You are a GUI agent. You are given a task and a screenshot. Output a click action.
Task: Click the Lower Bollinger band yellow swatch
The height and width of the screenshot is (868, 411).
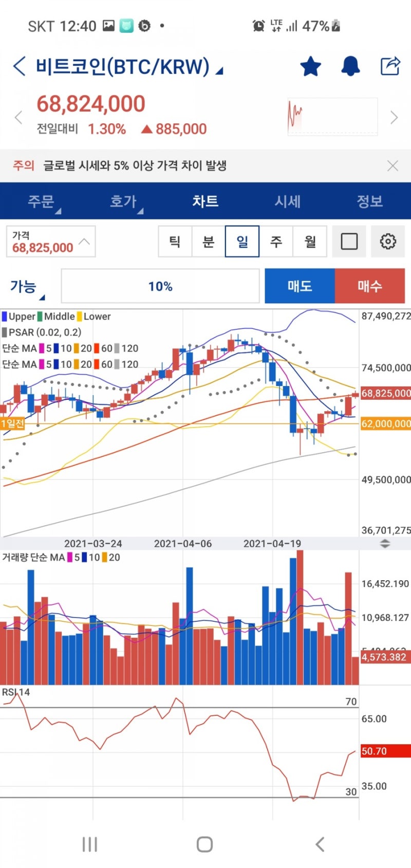[x=80, y=317]
